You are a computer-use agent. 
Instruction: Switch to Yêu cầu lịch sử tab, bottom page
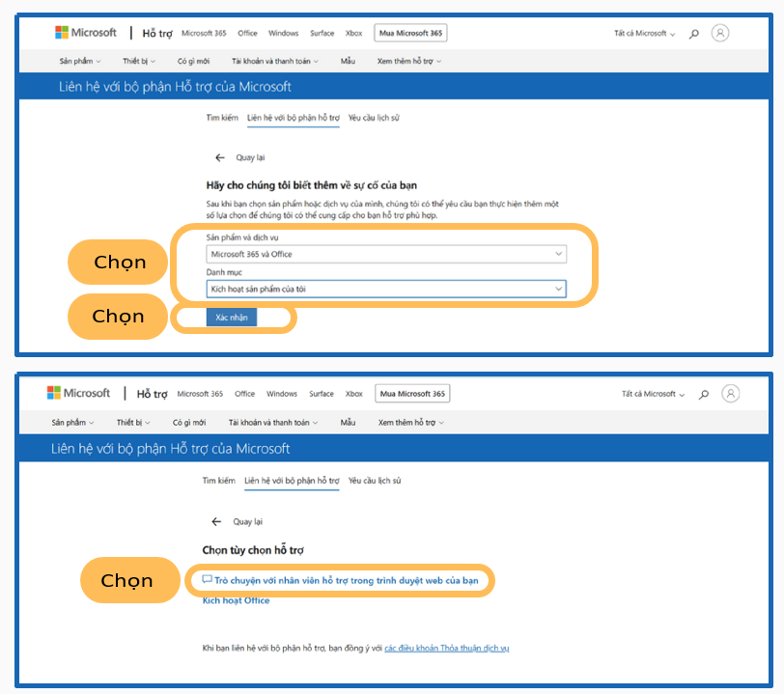pyautogui.click(x=375, y=481)
